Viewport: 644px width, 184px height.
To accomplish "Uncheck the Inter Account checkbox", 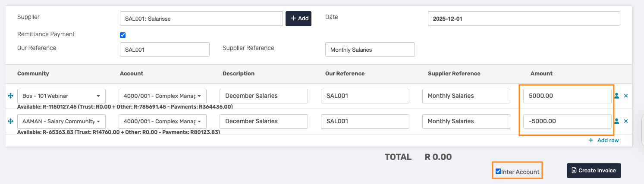I will coord(499,172).
